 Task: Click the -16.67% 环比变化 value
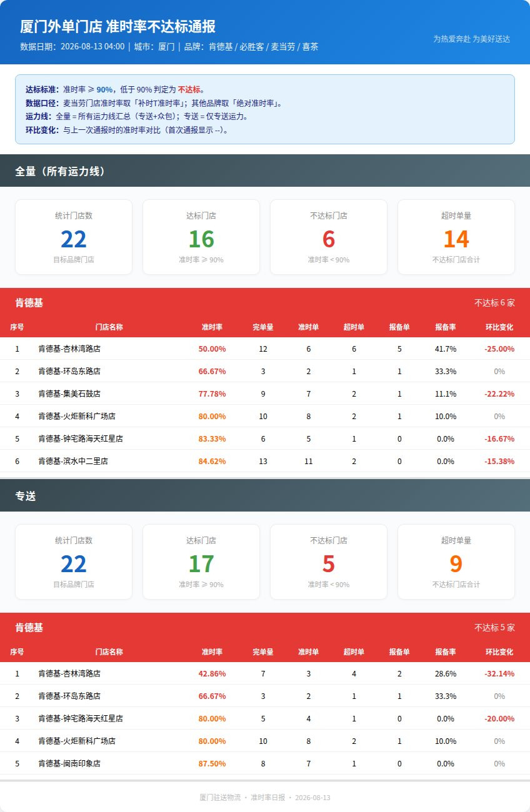499,438
